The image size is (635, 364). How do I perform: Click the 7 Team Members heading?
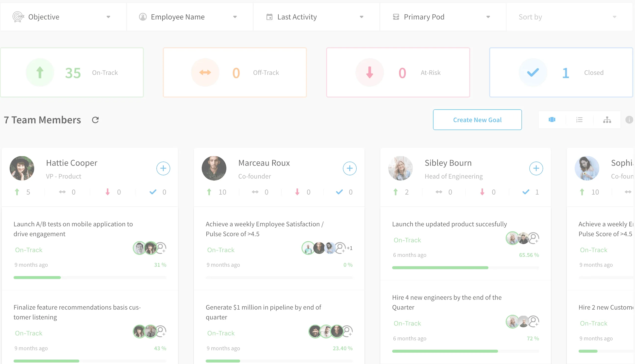(x=42, y=120)
